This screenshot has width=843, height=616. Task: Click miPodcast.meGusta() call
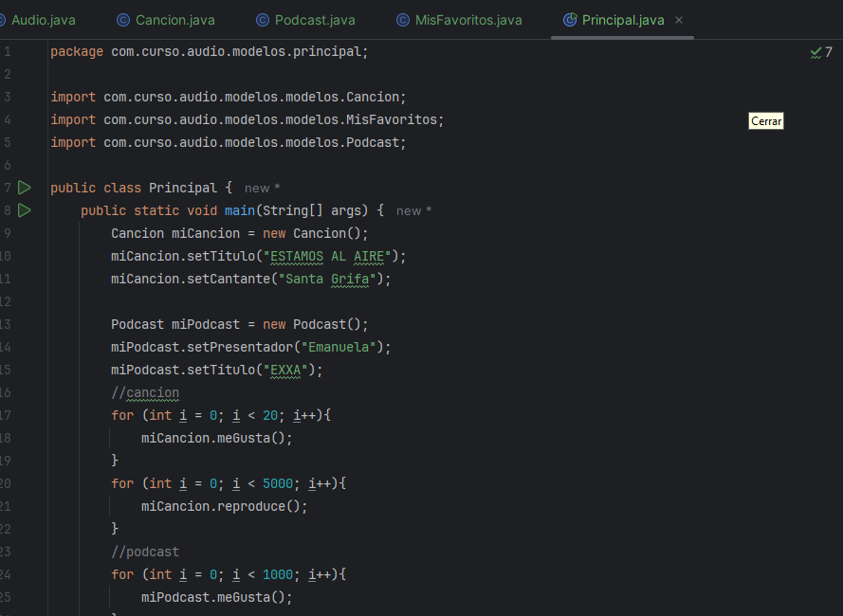pos(216,597)
